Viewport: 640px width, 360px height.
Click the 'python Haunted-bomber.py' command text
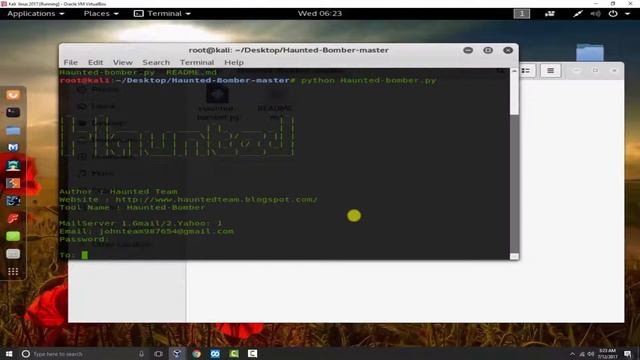point(369,80)
